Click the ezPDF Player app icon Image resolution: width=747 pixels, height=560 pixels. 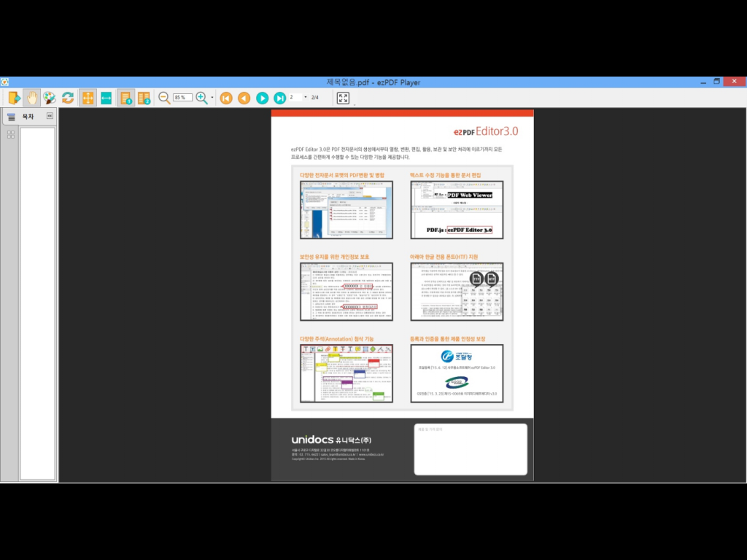(5, 82)
